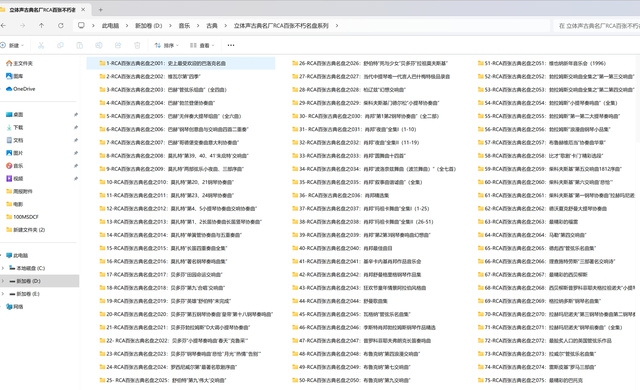The width and height of the screenshot is (640, 390).
Task: Select folder 50-RCA百张古典名盘之050
Action: (351, 380)
